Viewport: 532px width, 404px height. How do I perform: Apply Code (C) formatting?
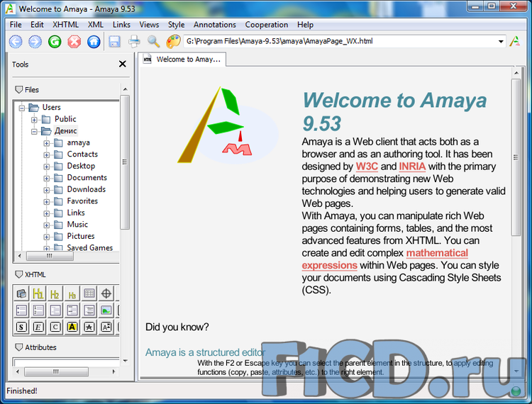[55, 327]
